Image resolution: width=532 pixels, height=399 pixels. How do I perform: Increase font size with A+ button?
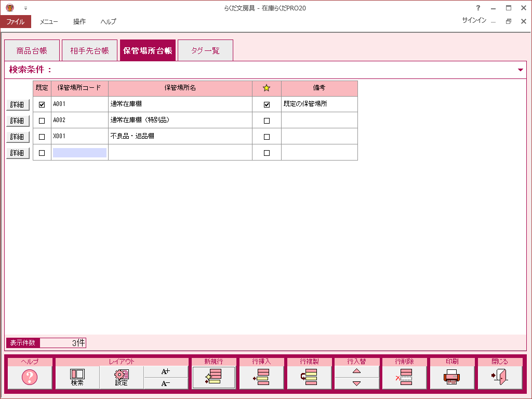(x=166, y=371)
